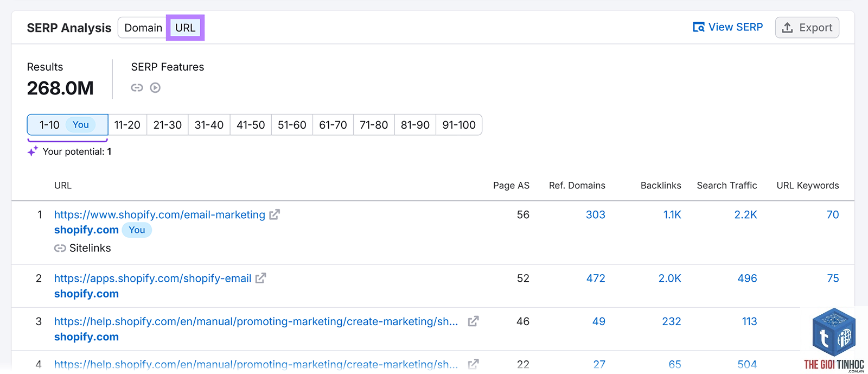Select the URL tab
Viewport: 868px width, 374px height.
185,28
